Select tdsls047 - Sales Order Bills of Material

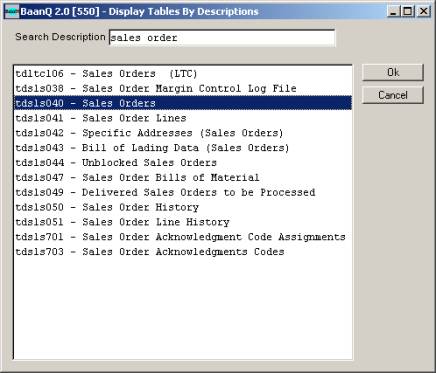click(183, 177)
